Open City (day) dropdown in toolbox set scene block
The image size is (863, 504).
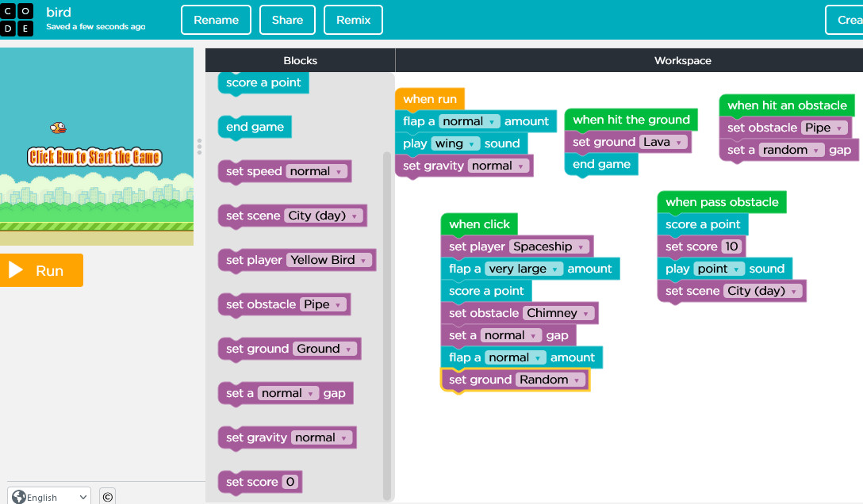[324, 216]
